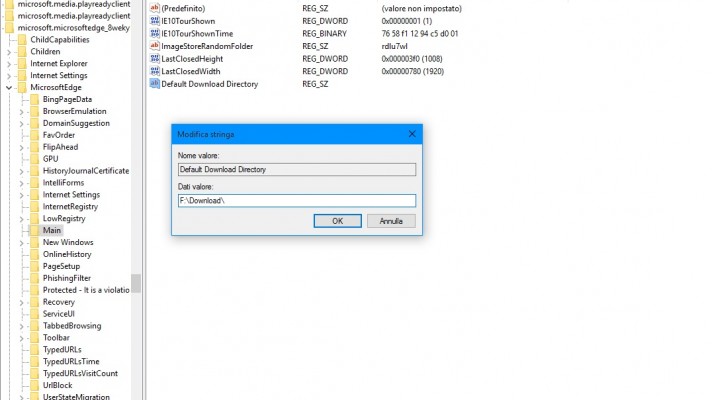Click the BingPageData folder icon

pyautogui.click(x=35, y=99)
